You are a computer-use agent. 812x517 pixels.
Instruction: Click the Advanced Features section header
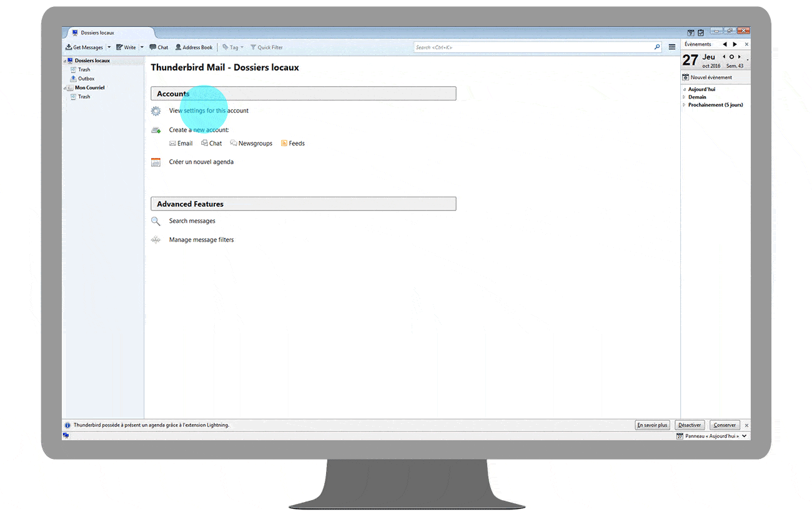(304, 204)
